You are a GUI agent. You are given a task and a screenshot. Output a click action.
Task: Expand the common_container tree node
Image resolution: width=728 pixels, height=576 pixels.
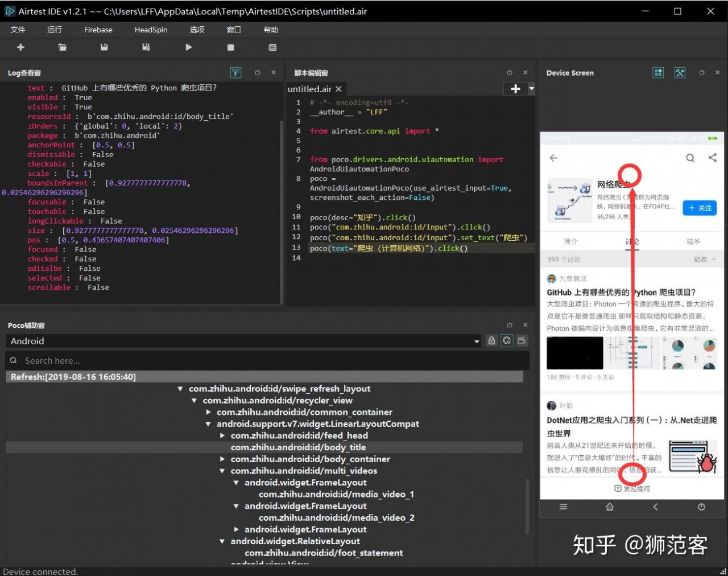pos(208,412)
